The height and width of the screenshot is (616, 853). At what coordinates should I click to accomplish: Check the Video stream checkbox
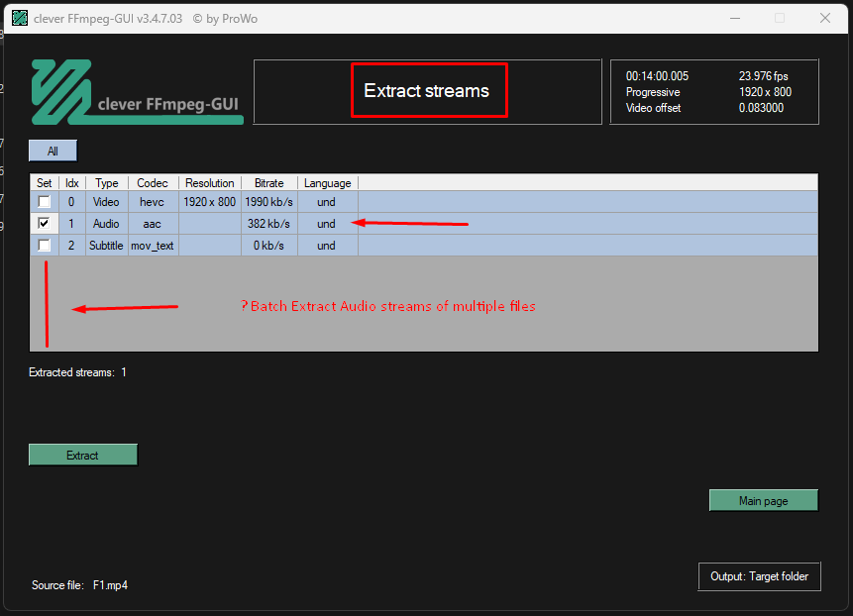44,202
